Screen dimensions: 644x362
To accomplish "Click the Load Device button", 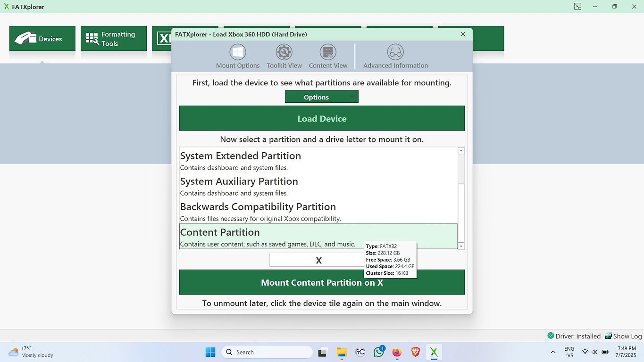I will pyautogui.click(x=322, y=118).
